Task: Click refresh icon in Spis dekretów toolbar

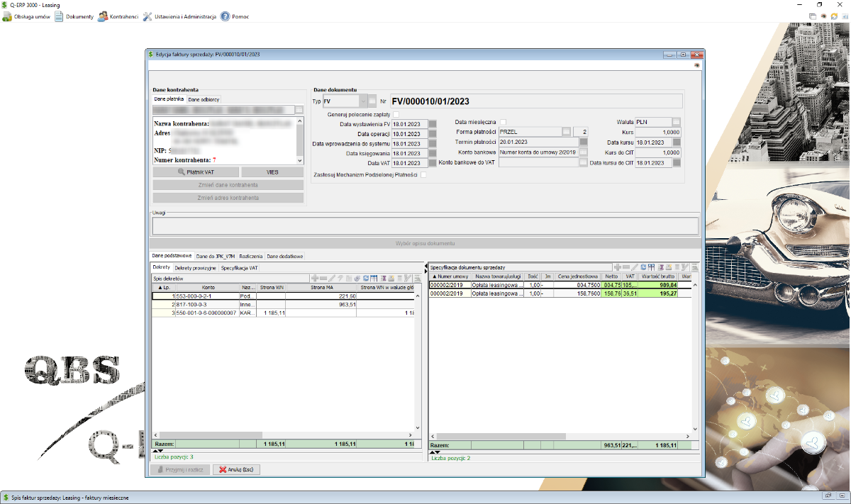Action: click(365, 279)
